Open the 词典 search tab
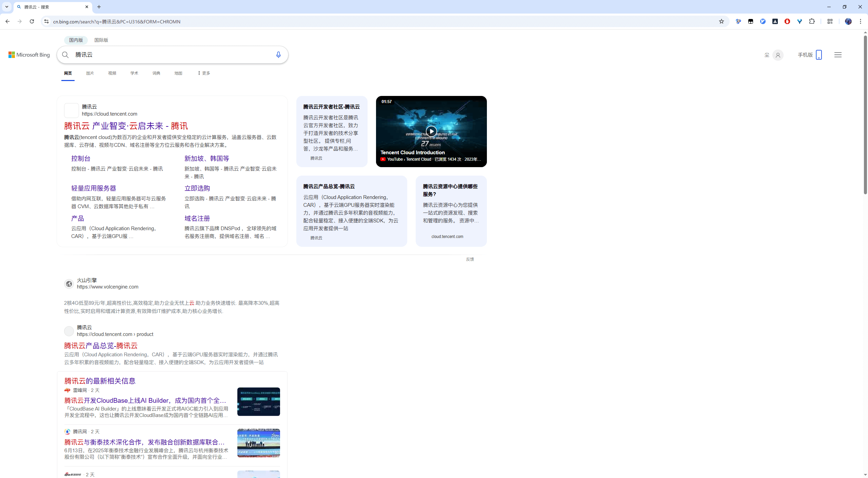868x478 pixels. (156, 73)
